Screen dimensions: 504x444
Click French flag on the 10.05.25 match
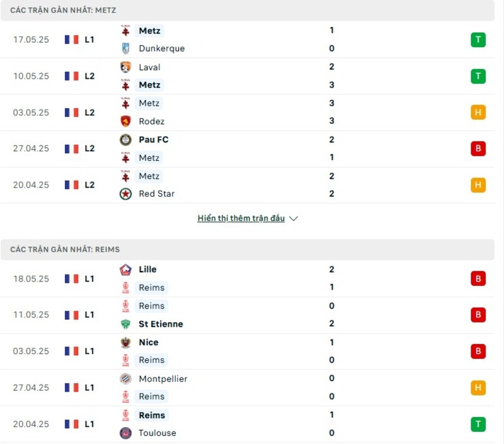pyautogui.click(x=71, y=76)
